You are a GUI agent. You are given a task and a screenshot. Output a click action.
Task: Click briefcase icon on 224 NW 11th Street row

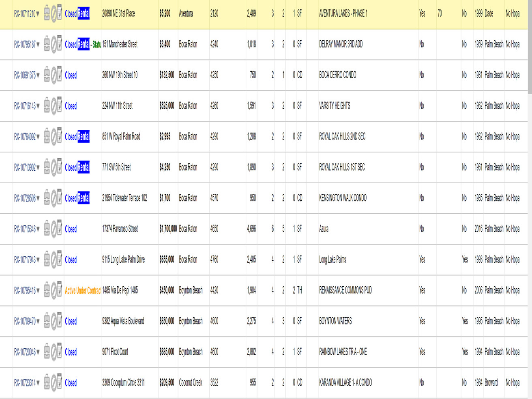tap(47, 106)
